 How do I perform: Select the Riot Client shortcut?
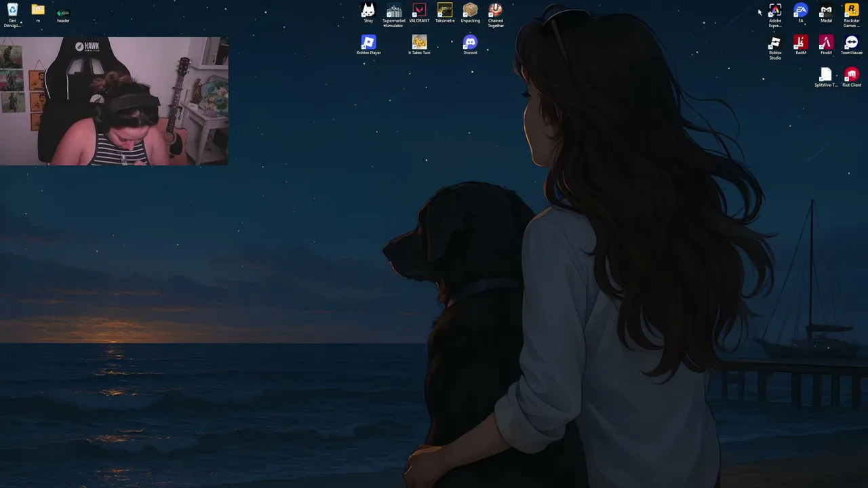point(852,77)
